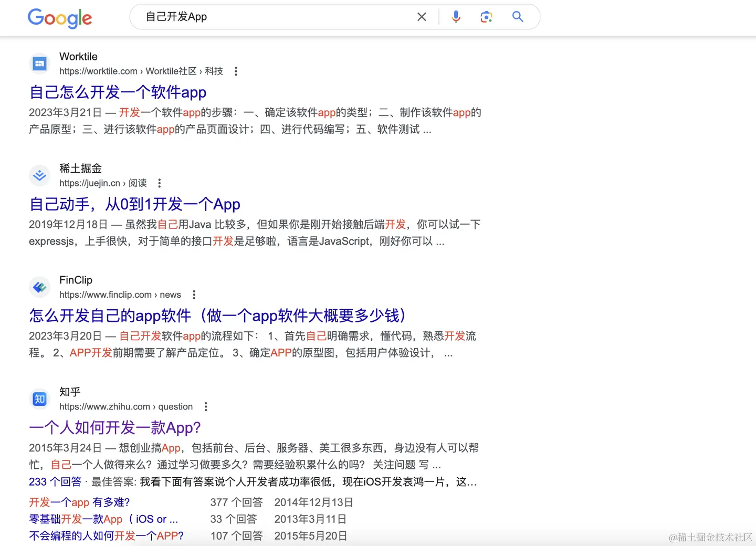Open the three-dot menu for the FinClip result

194,295
